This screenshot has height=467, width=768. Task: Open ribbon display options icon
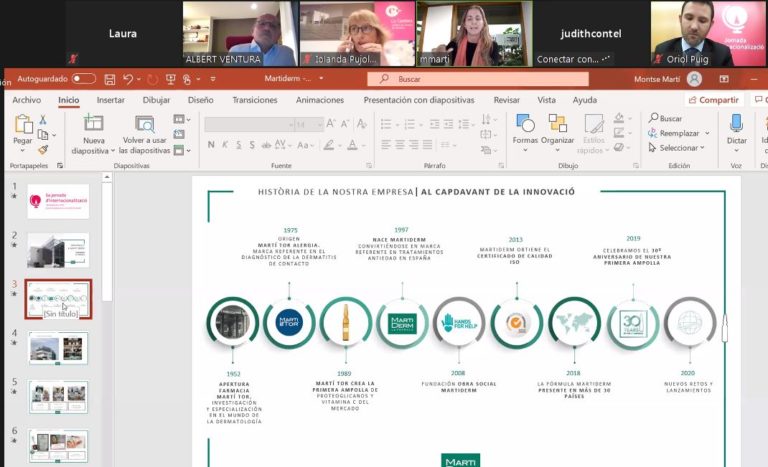[724, 79]
